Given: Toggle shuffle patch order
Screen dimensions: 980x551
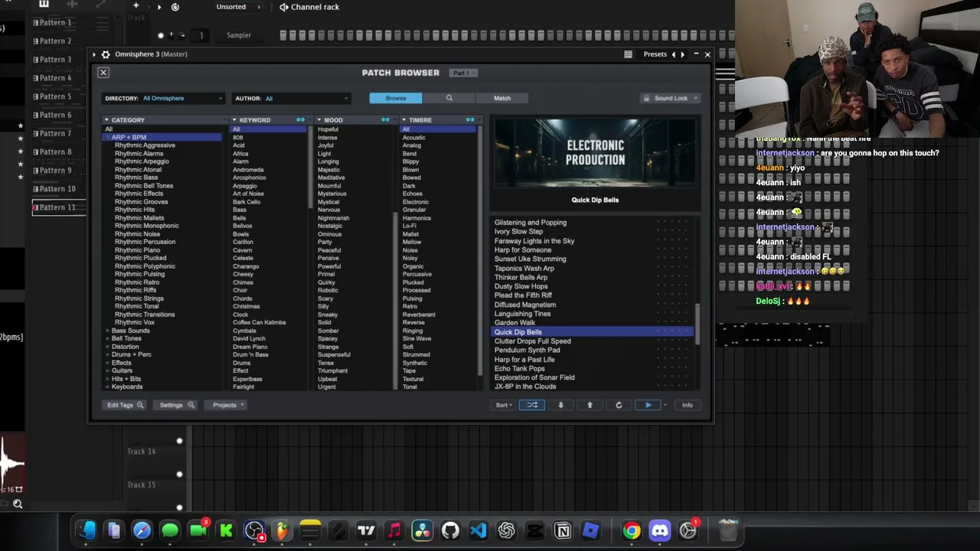Looking at the screenshot, I should click(532, 405).
